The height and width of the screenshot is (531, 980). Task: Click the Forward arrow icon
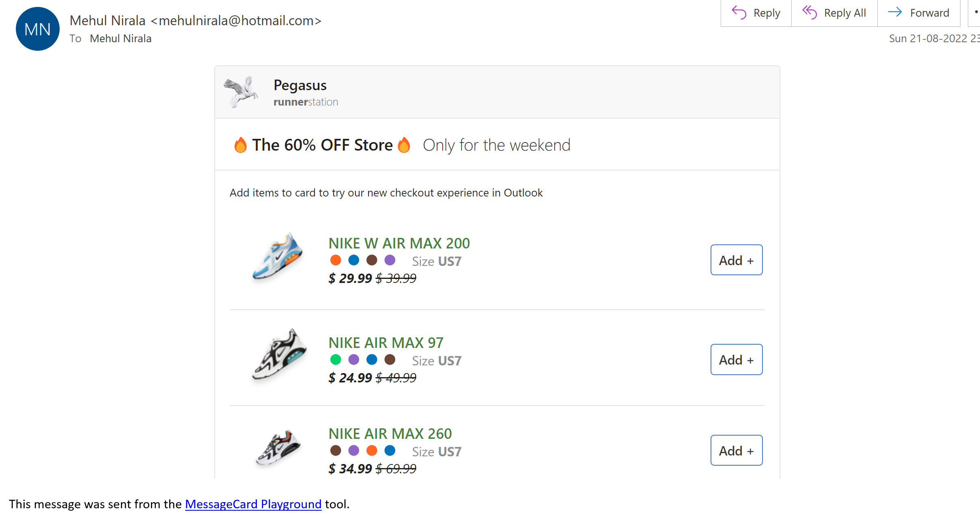895,12
